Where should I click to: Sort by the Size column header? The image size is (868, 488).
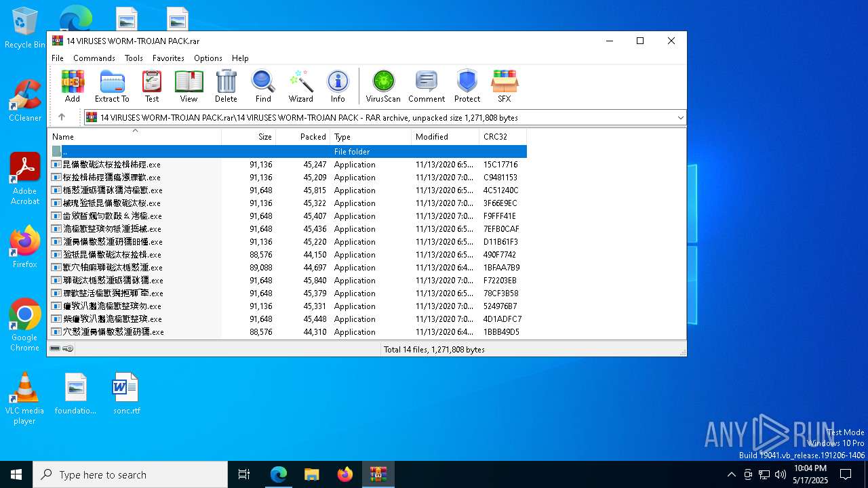[249, 137]
